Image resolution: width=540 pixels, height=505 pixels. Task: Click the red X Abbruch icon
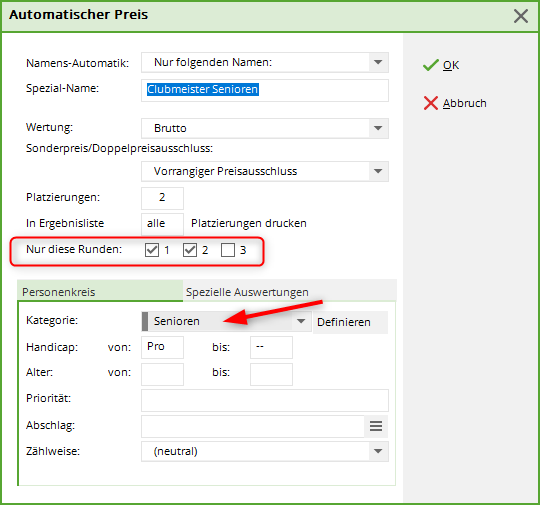point(430,103)
